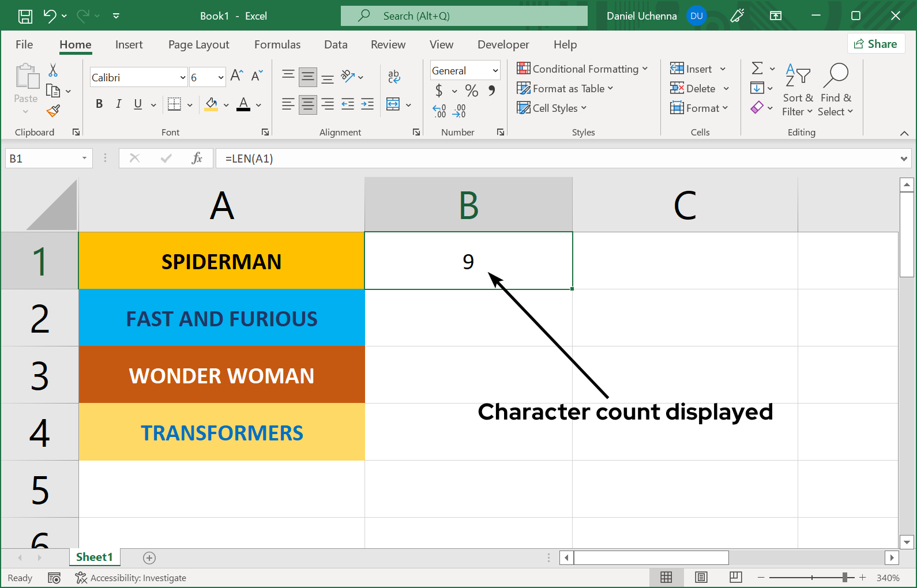Toggle Bold formatting

pos(99,104)
